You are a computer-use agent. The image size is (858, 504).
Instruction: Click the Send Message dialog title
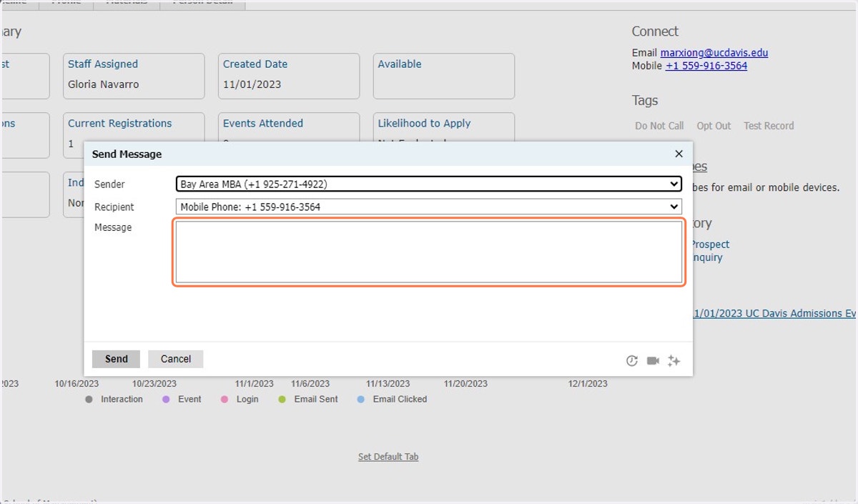127,154
